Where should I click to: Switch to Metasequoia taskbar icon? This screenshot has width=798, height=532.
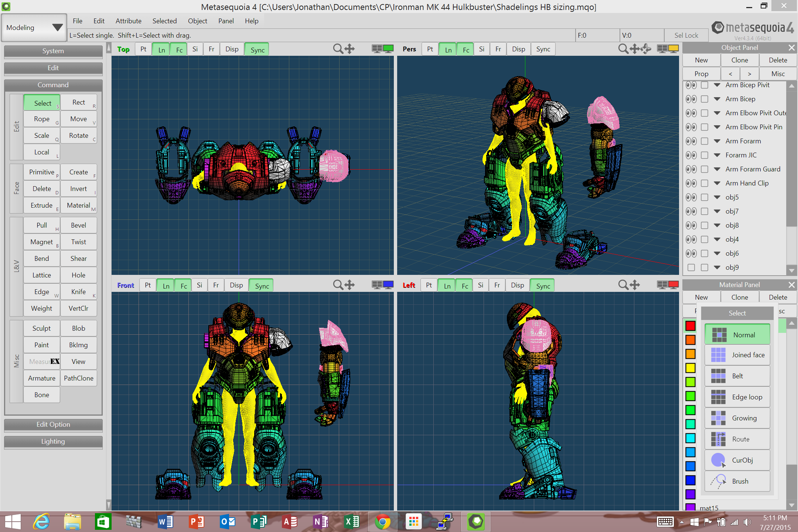(x=475, y=522)
